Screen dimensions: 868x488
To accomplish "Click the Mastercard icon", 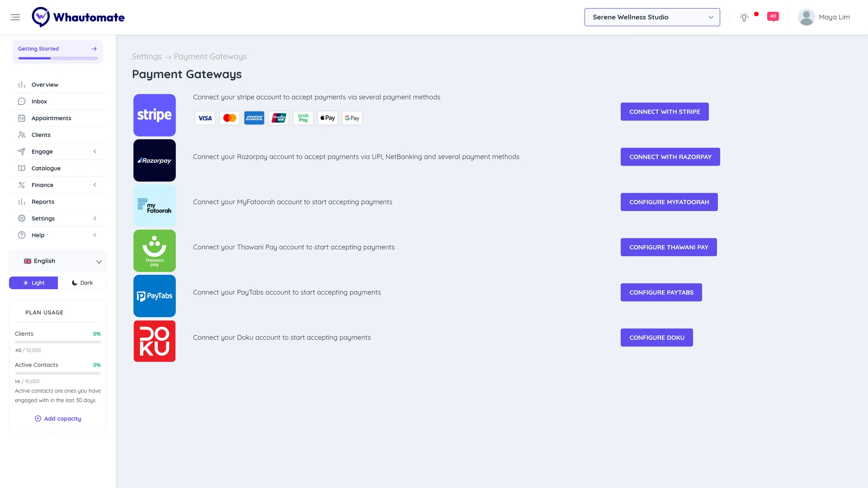I will click(x=230, y=118).
